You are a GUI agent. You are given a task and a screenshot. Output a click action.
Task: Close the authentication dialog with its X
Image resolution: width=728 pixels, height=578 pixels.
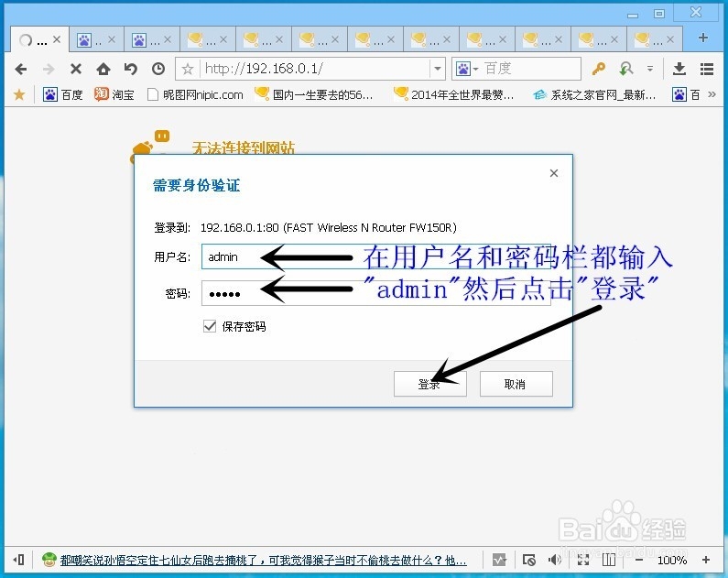point(554,173)
